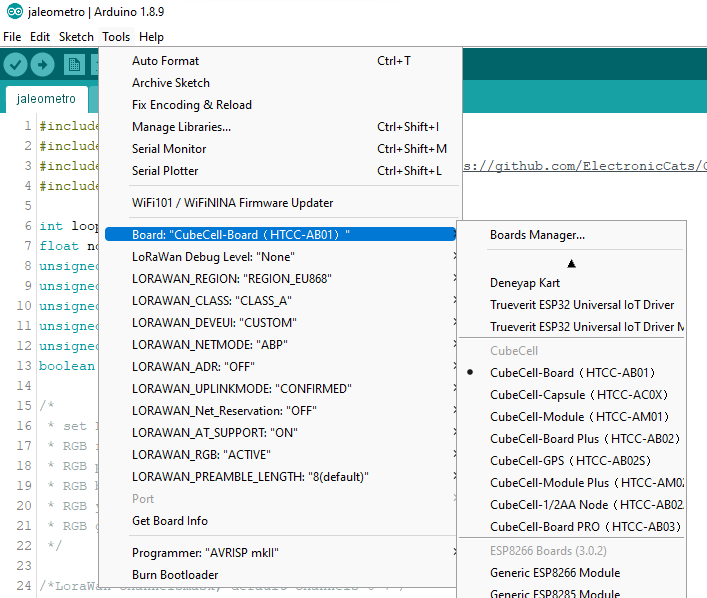Select Trueverit ESP32 Universal IoT Driver board

click(572, 305)
